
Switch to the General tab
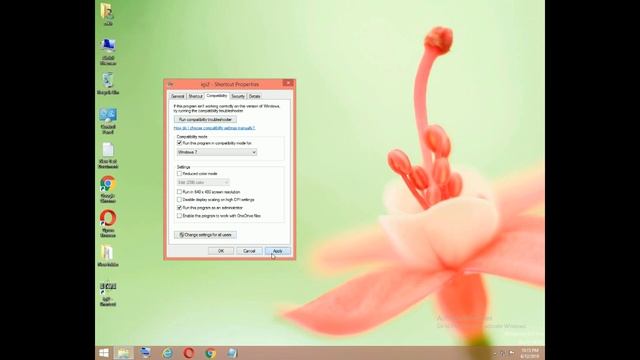[178, 96]
